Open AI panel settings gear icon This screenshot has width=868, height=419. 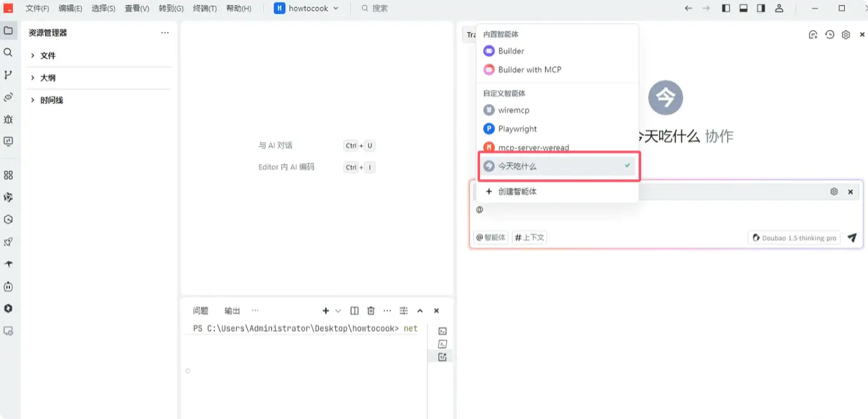coord(845,34)
